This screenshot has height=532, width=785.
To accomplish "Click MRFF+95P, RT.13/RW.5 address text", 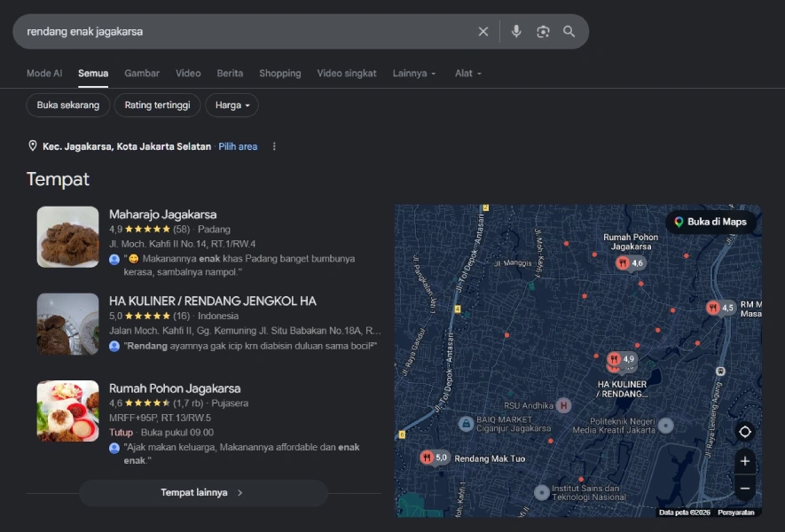I will (x=161, y=418).
